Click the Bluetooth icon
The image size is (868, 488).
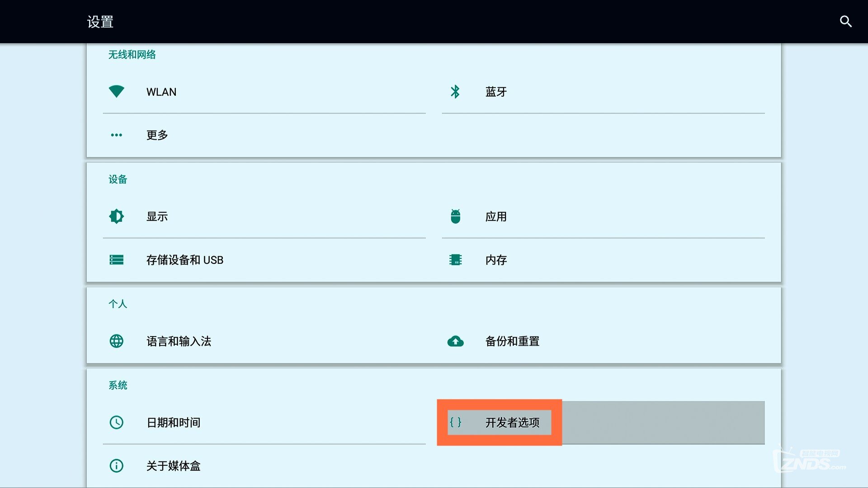(455, 92)
